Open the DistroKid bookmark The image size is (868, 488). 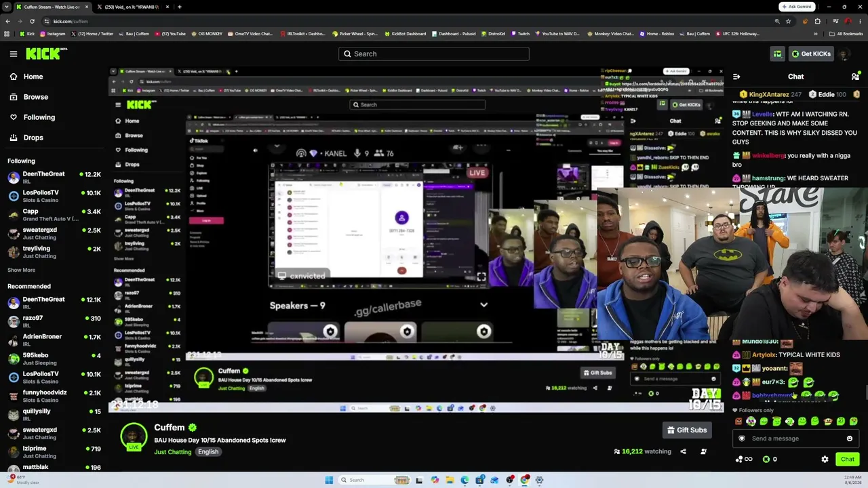point(494,34)
